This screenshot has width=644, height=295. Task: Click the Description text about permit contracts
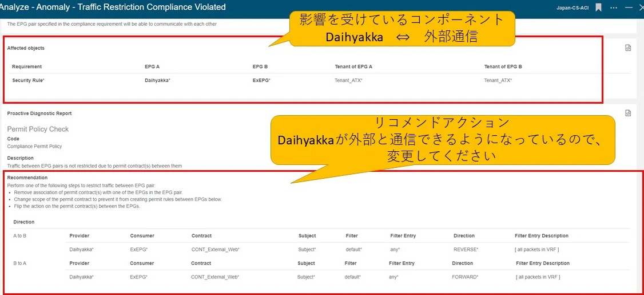pos(94,166)
